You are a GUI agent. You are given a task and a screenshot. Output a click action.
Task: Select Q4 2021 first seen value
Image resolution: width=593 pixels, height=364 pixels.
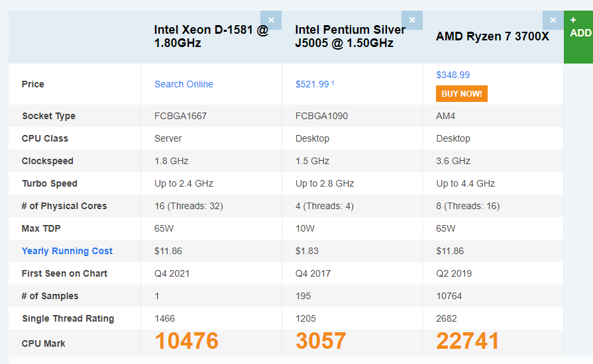[172, 273]
